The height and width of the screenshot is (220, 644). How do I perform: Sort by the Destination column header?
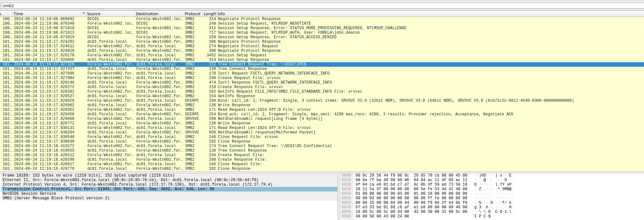160,14
